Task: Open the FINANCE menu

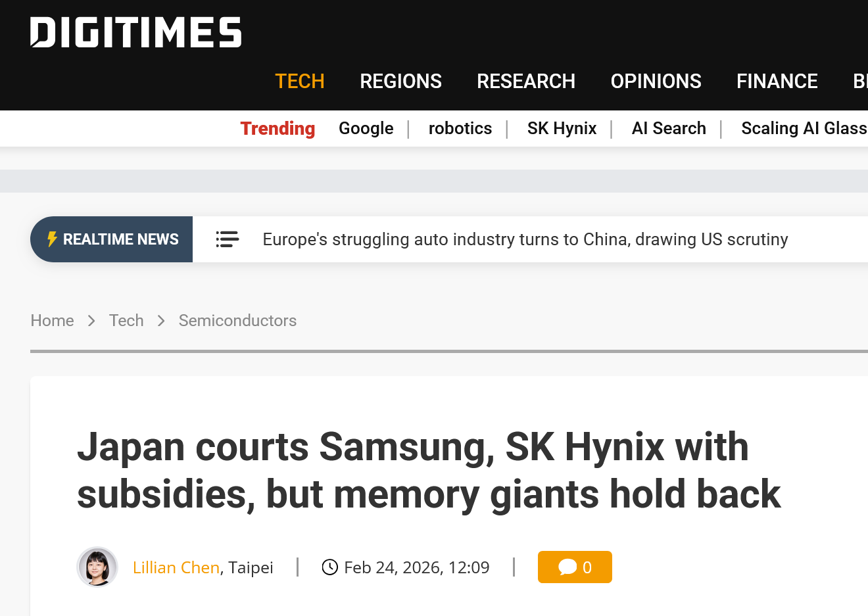Action: click(x=777, y=81)
